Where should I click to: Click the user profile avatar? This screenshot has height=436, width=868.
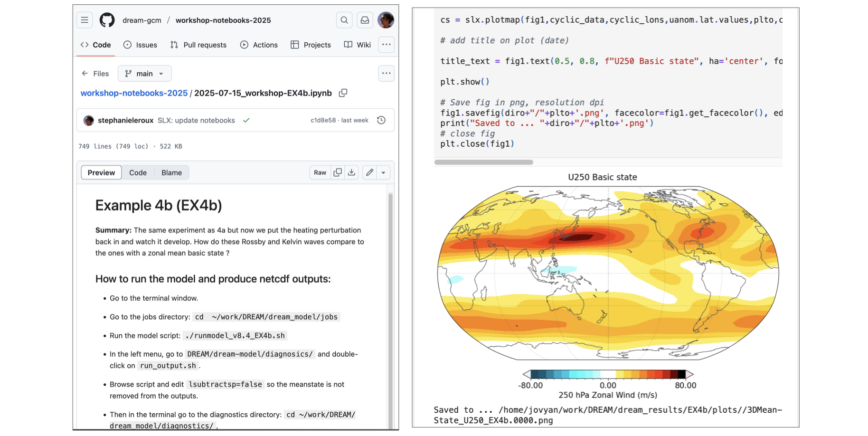click(386, 20)
